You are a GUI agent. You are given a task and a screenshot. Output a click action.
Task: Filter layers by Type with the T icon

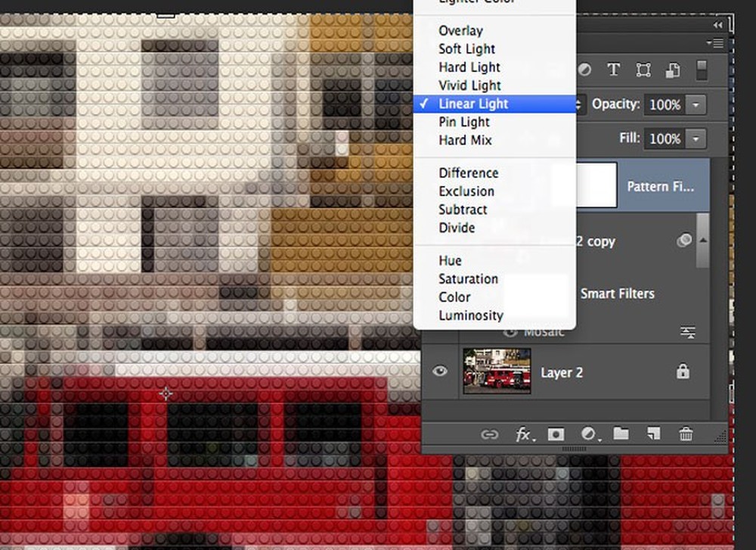[613, 70]
